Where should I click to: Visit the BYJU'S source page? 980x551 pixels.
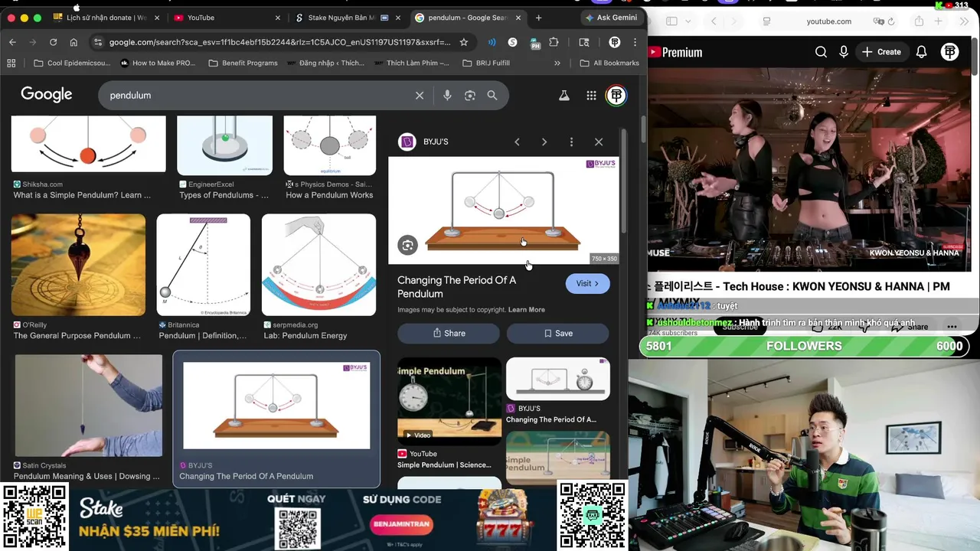pyautogui.click(x=587, y=284)
